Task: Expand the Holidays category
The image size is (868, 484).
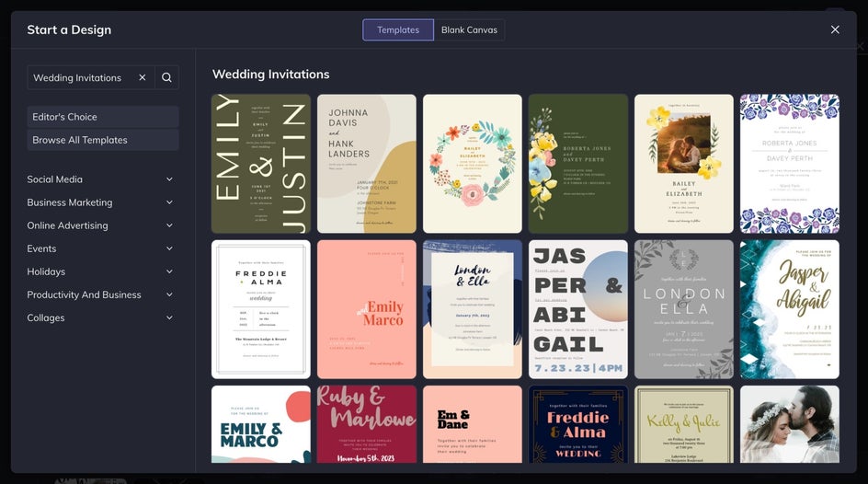Action: pyautogui.click(x=100, y=271)
